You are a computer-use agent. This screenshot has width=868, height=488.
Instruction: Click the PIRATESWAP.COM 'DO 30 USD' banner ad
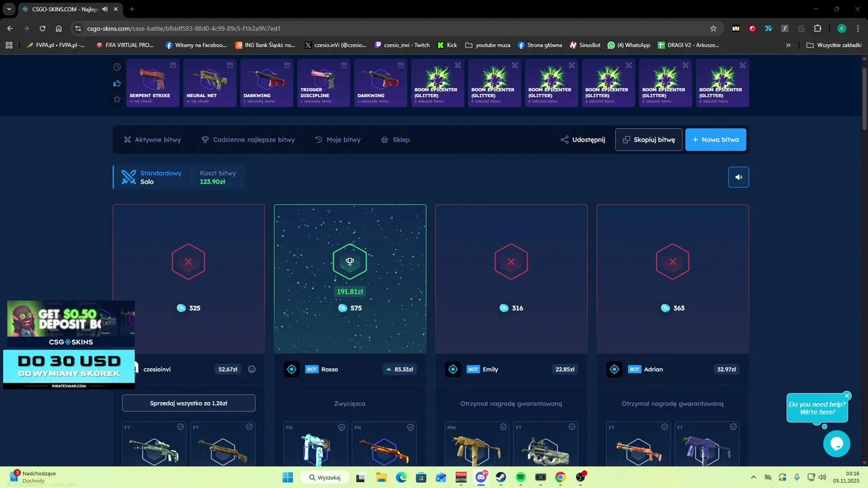[x=68, y=369]
